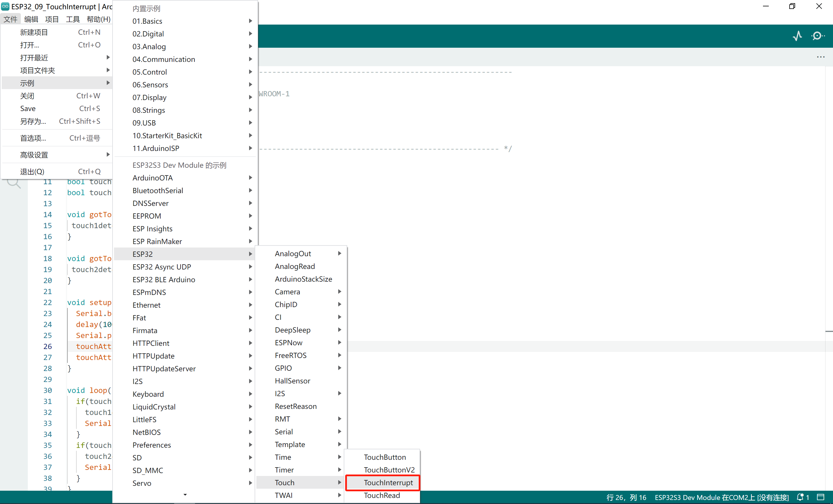The width and height of the screenshot is (833, 504).
Task: Click the Arduino IDE app logo
Action: click(5, 6)
